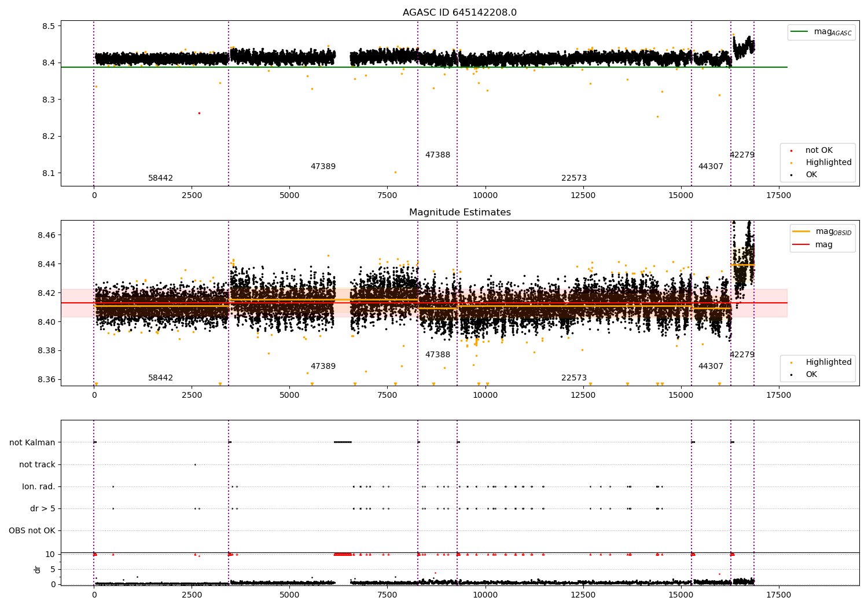This screenshot has width=868, height=608.
Task: Click the 17500 x-axis tick of bottom plot
Action: 778,595
